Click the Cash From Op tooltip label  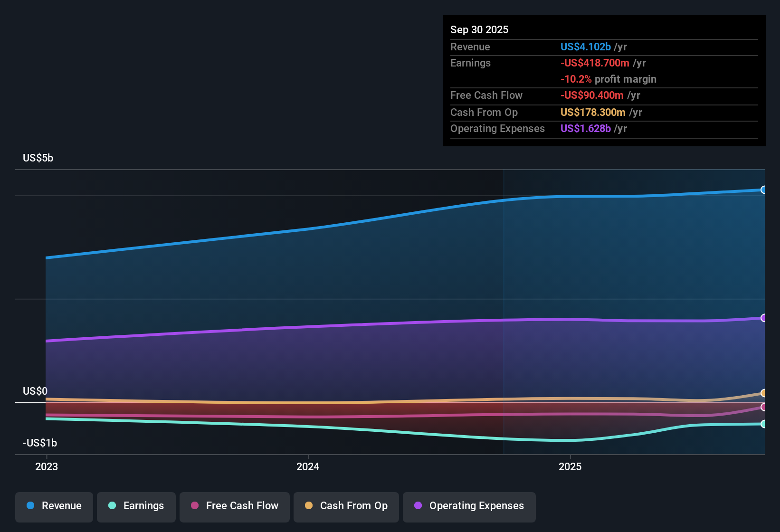point(484,112)
